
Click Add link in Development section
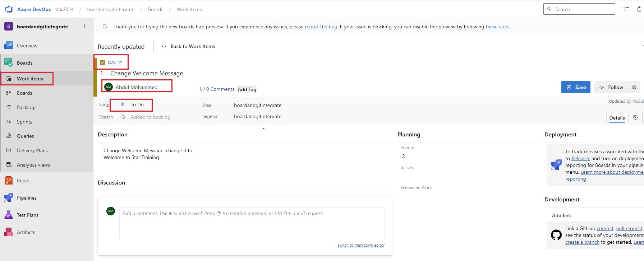pos(561,215)
